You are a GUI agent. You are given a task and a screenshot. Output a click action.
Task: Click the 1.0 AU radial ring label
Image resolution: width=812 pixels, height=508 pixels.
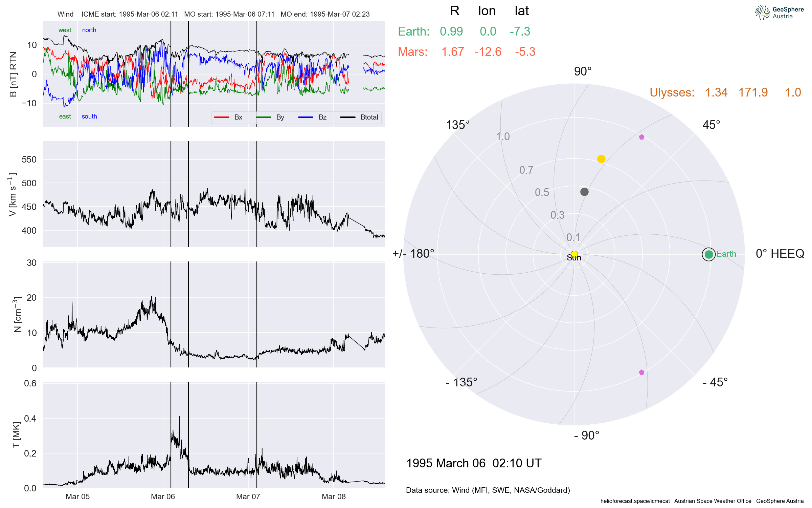point(503,136)
